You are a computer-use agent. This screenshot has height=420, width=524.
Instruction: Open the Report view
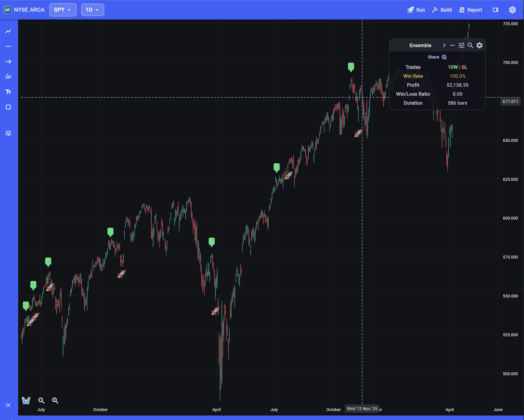coord(471,10)
